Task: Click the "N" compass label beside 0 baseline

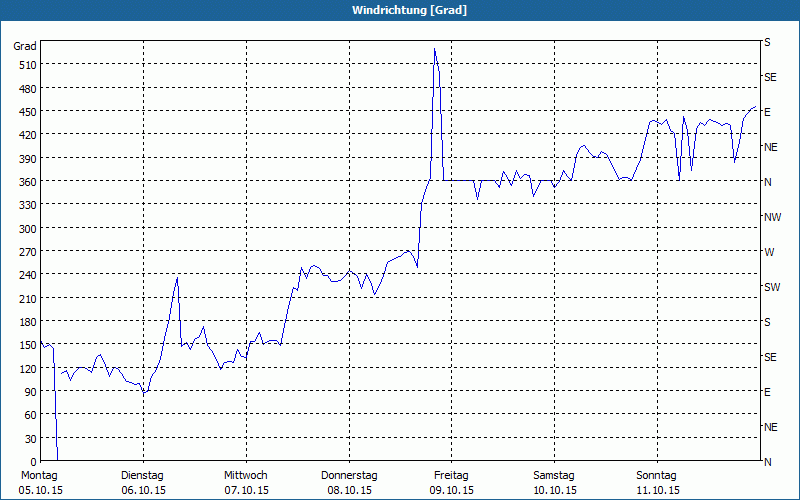Action: (x=768, y=462)
